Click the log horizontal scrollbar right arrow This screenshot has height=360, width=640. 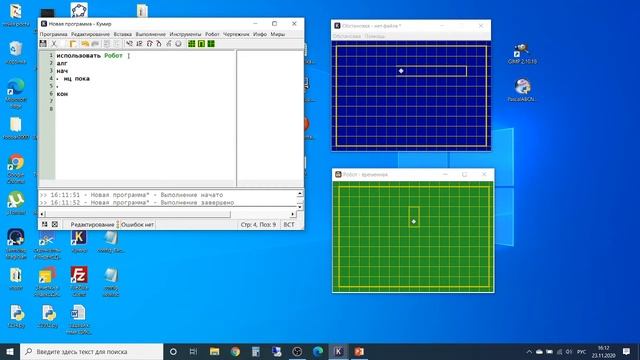coord(293,214)
